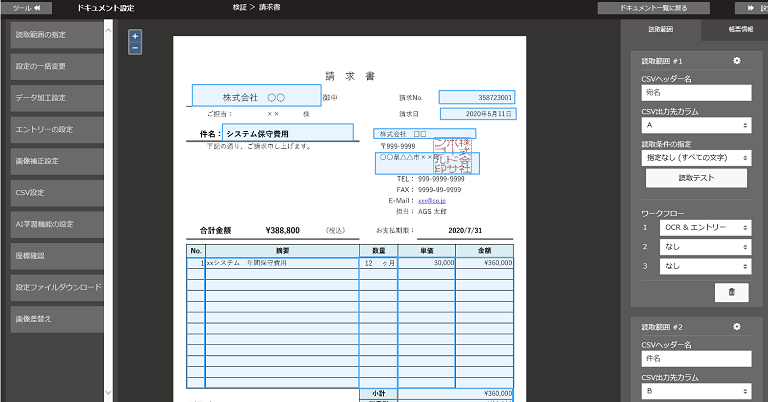Expand the 読取条件の指定 dropdown
768x402 pixels.
pyautogui.click(x=695, y=156)
